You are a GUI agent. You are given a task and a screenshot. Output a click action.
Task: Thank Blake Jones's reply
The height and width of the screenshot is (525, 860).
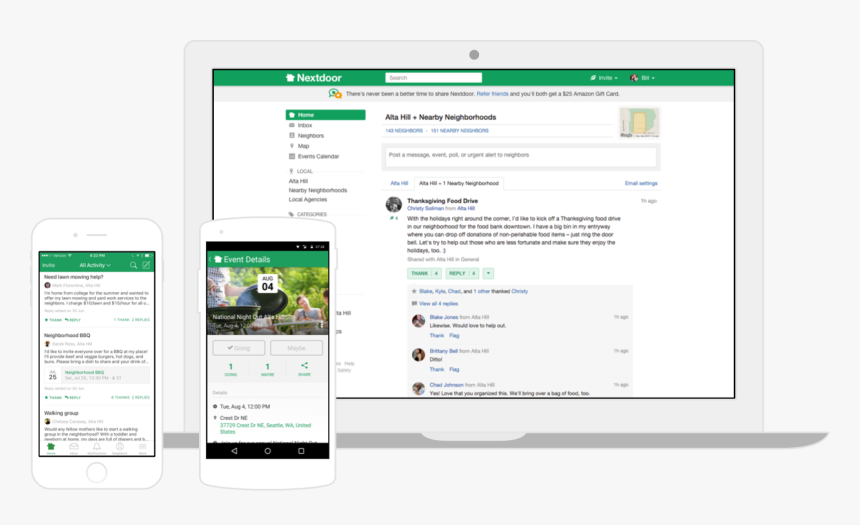point(437,335)
